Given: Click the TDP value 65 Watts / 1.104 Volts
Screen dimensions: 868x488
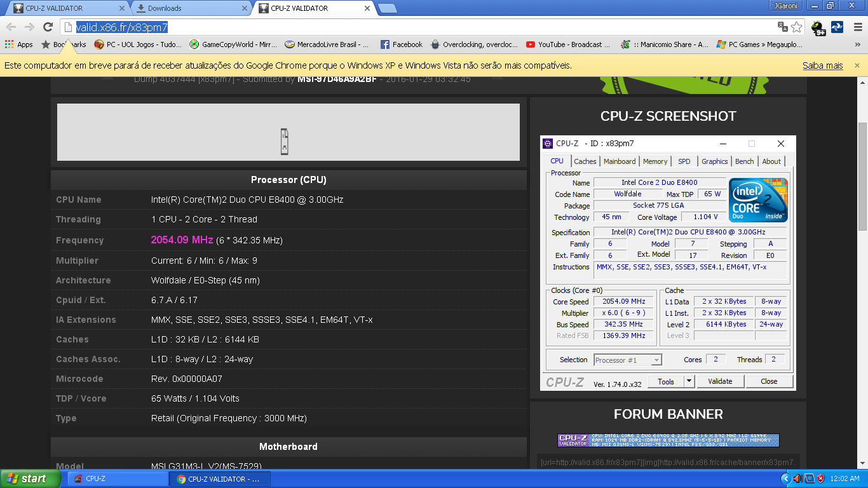Looking at the screenshot, I should [195, 398].
